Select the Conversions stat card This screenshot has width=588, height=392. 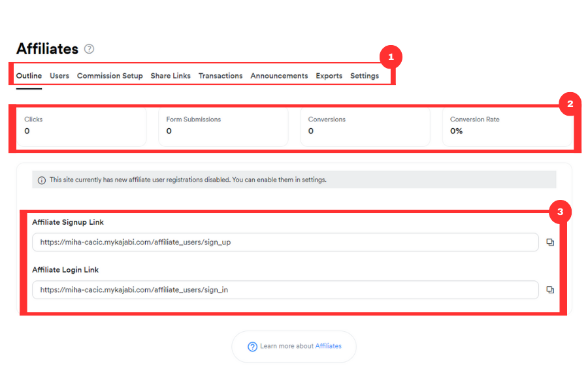pyautogui.click(x=365, y=127)
